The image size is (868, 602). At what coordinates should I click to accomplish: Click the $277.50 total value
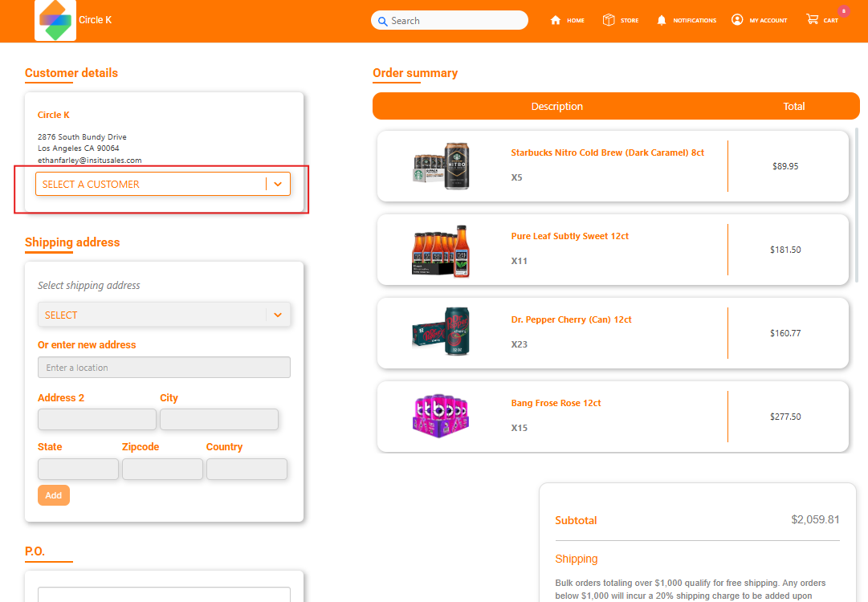(785, 417)
